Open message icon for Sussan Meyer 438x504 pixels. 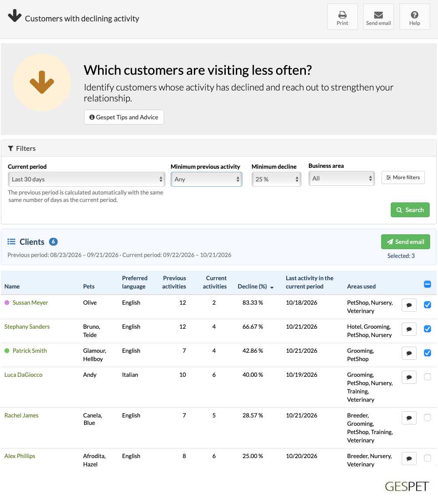(409, 305)
